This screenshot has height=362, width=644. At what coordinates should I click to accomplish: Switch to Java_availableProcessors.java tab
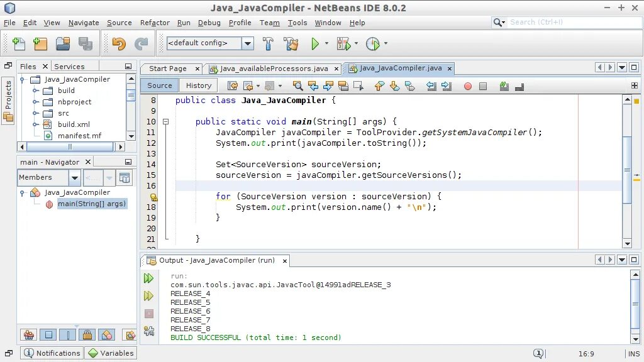(x=274, y=69)
